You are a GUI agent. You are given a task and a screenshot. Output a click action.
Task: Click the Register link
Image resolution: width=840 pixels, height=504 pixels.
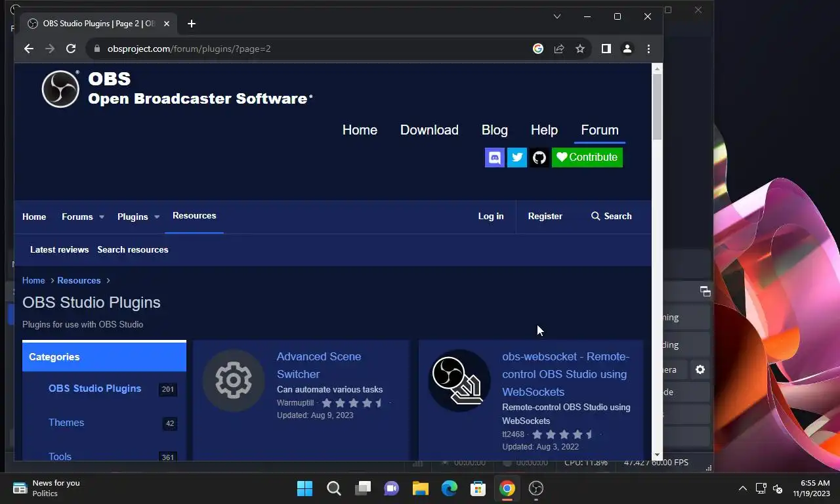[545, 216]
